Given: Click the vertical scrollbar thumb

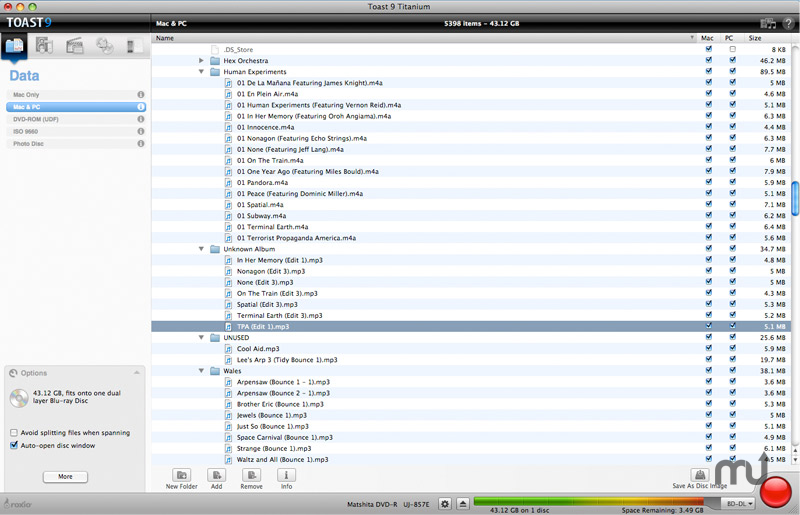Looking at the screenshot, I should pos(795,198).
